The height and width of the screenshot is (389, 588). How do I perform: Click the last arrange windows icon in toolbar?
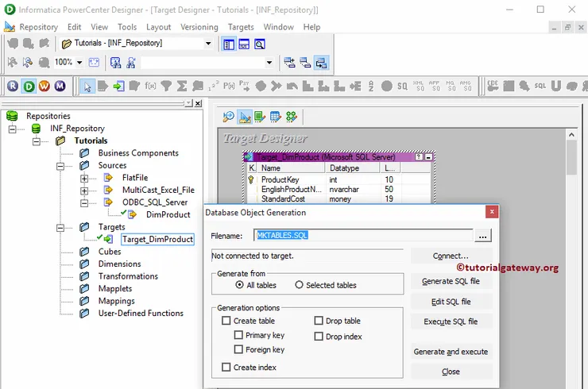coord(321,63)
